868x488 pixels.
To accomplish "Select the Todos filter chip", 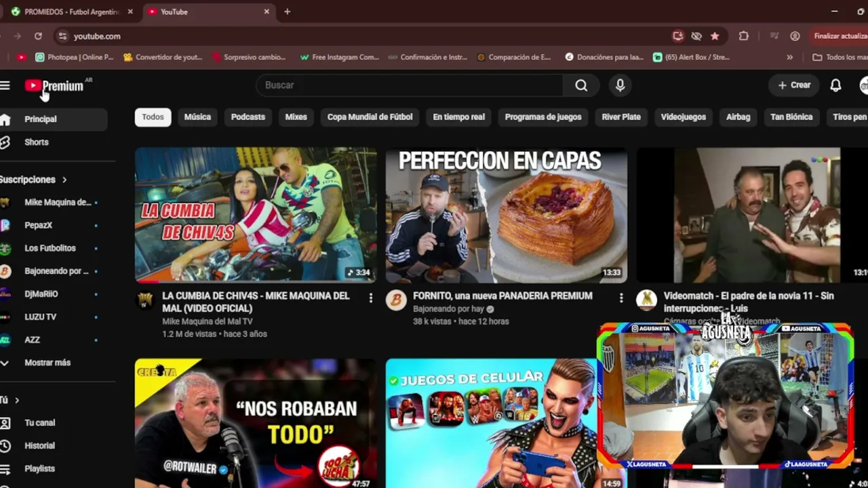I will 153,117.
